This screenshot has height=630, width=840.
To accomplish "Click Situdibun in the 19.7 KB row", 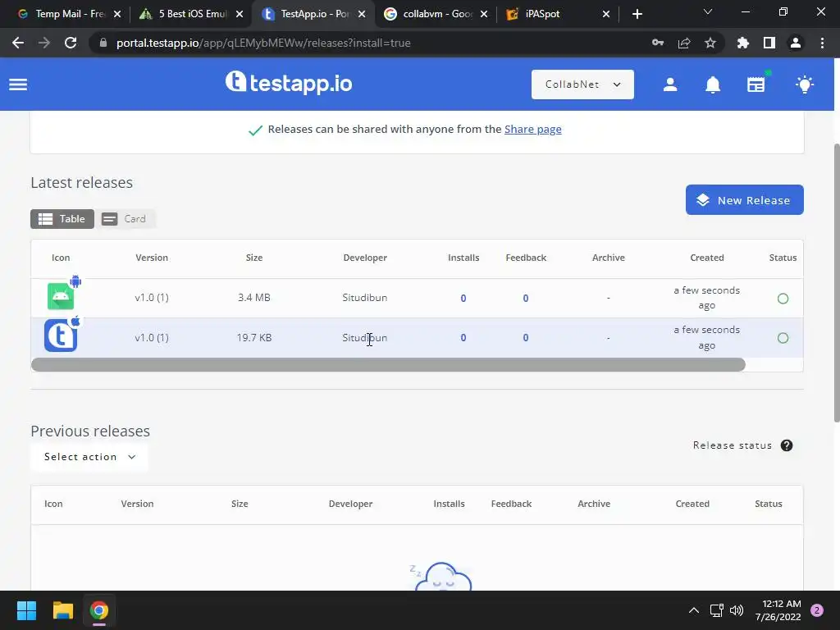I will click(x=365, y=337).
